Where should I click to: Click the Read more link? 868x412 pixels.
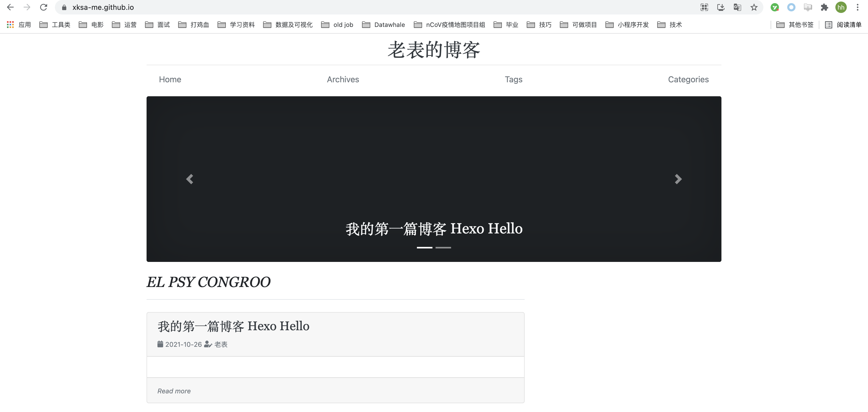[174, 391]
